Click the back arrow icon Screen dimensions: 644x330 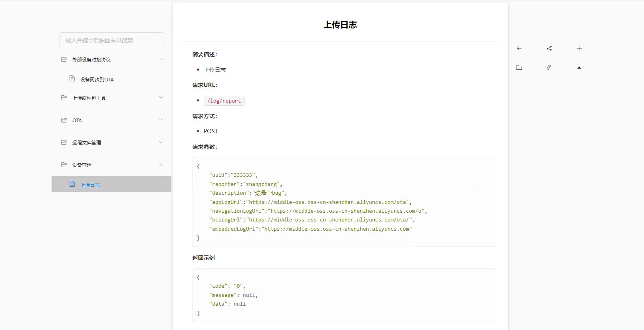[519, 48]
